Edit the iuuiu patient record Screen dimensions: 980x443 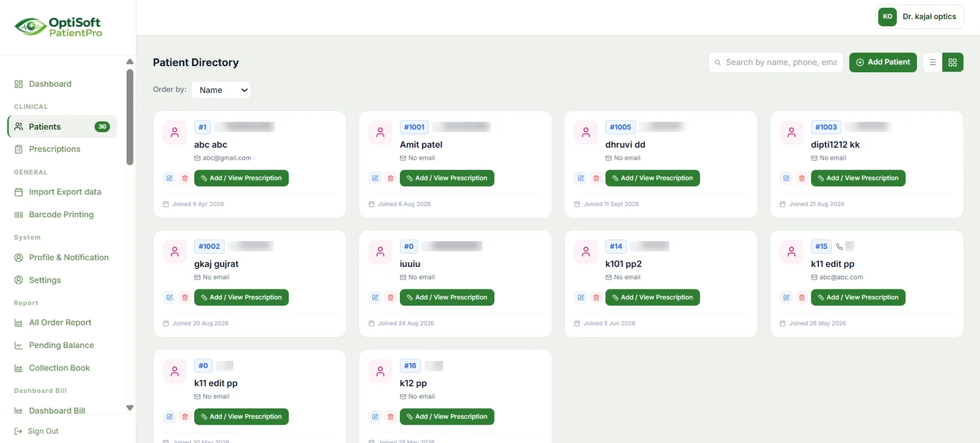[x=375, y=297]
